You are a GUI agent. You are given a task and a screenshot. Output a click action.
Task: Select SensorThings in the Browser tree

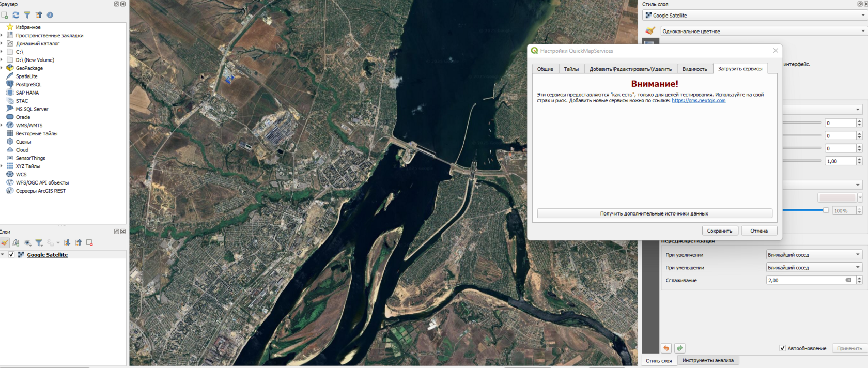(30, 158)
